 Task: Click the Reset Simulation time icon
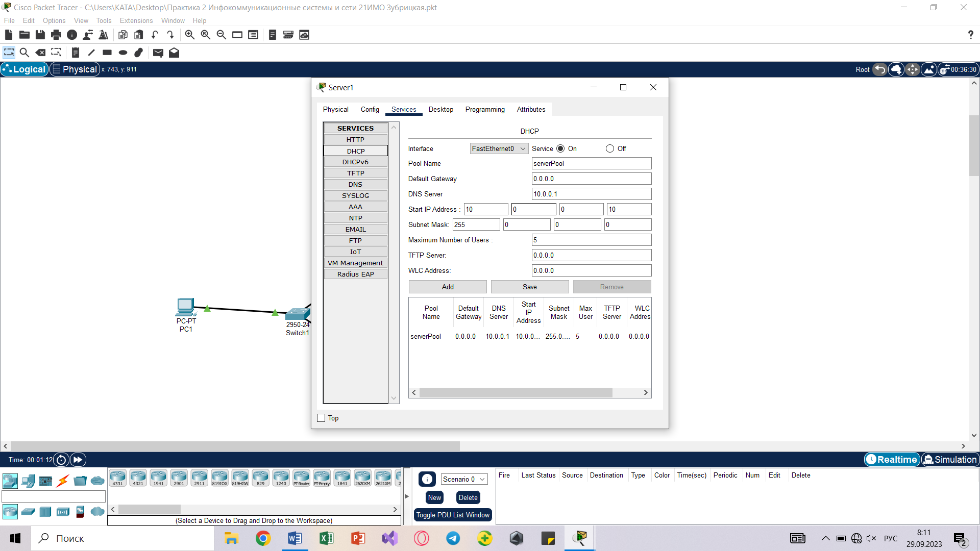[61, 460]
